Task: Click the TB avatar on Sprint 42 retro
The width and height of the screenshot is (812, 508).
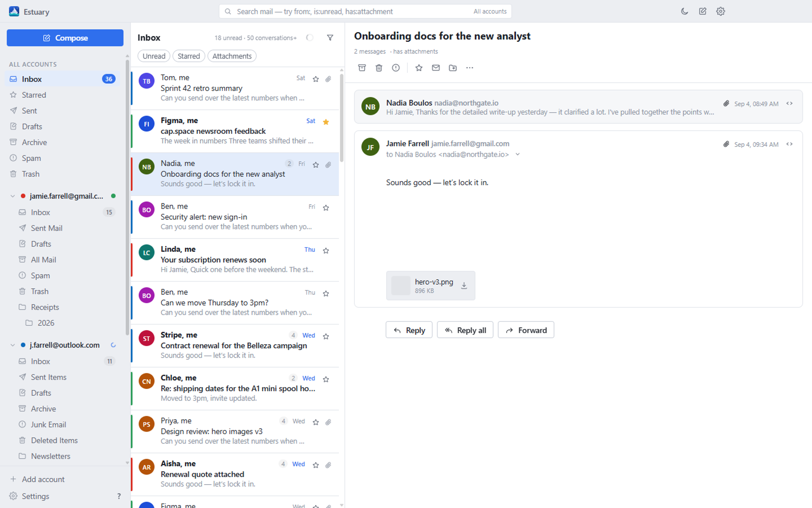Action: 147,81
